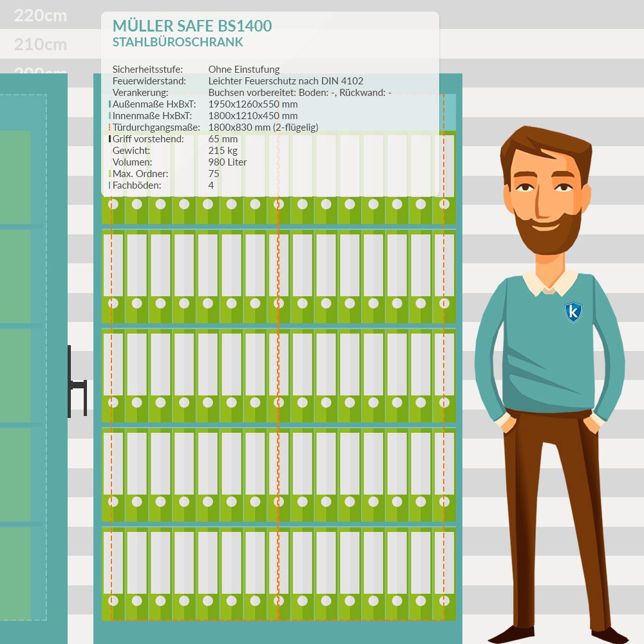Image resolution: width=644 pixels, height=644 pixels.
Task: Click the STAHLBÜROSCHRANK subtitle
Action: click(x=178, y=43)
